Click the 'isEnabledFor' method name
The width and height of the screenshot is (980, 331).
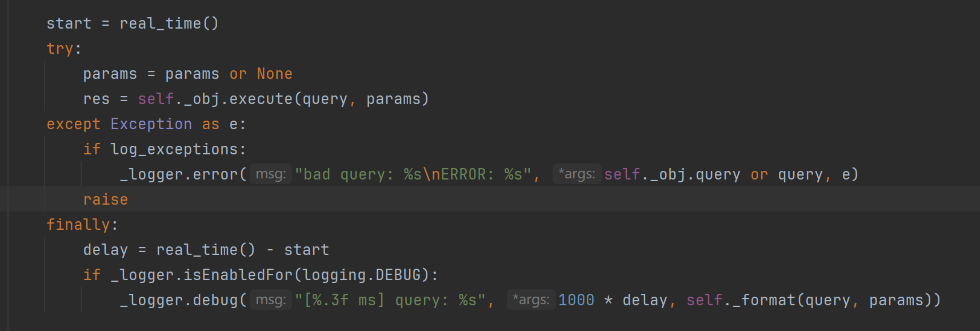click(238, 275)
